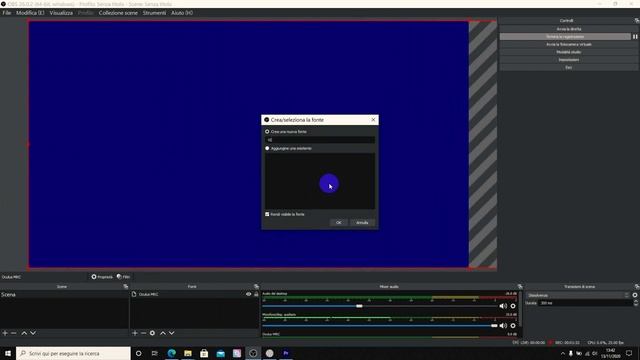The image size is (640, 360).
Task: Open the Collezione scene menu
Action: point(118,13)
